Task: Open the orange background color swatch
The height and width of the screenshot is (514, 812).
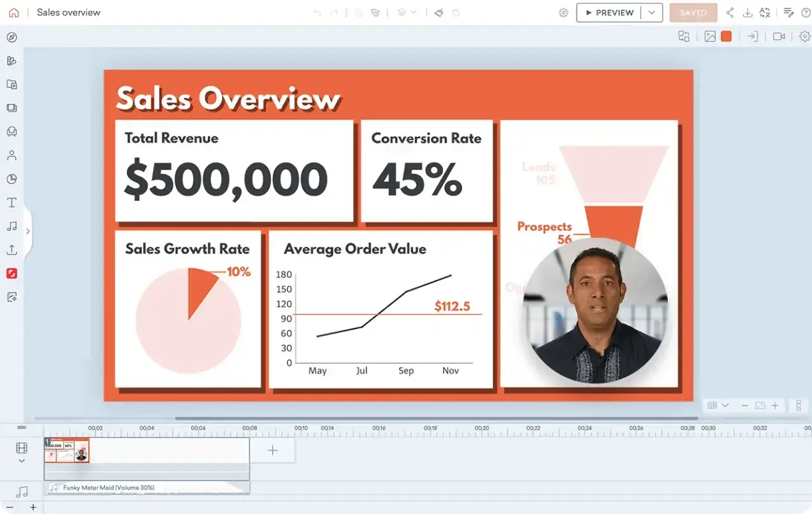Action: 726,36
